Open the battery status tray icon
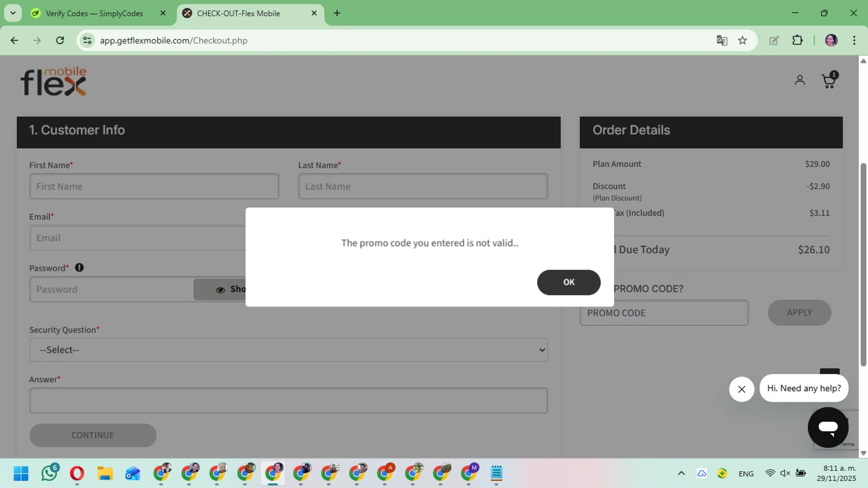 (x=801, y=474)
